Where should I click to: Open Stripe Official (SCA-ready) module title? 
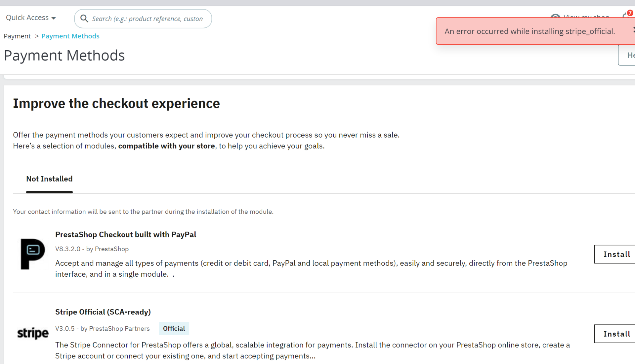103,312
